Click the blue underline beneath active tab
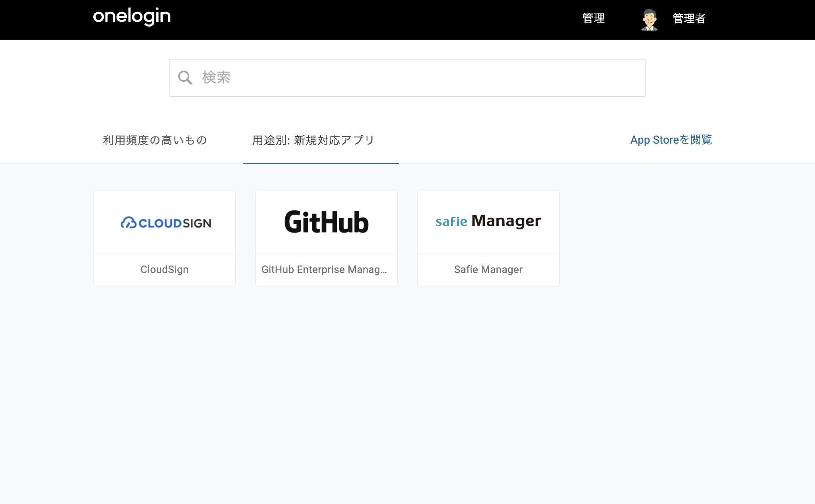Screen dimensions: 815x504 [x=321, y=163]
